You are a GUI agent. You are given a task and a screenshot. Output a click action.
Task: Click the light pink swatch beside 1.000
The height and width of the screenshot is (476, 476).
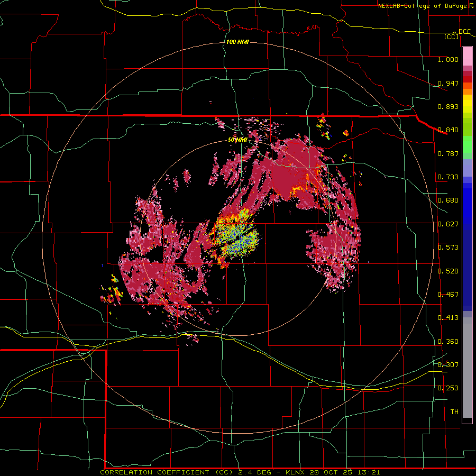click(x=467, y=57)
